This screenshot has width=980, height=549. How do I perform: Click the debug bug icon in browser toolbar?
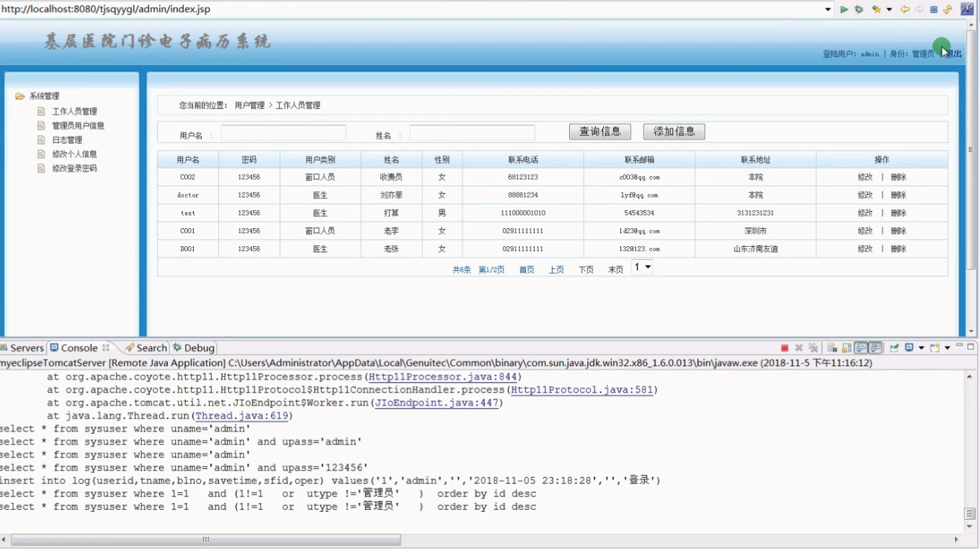[x=859, y=9]
